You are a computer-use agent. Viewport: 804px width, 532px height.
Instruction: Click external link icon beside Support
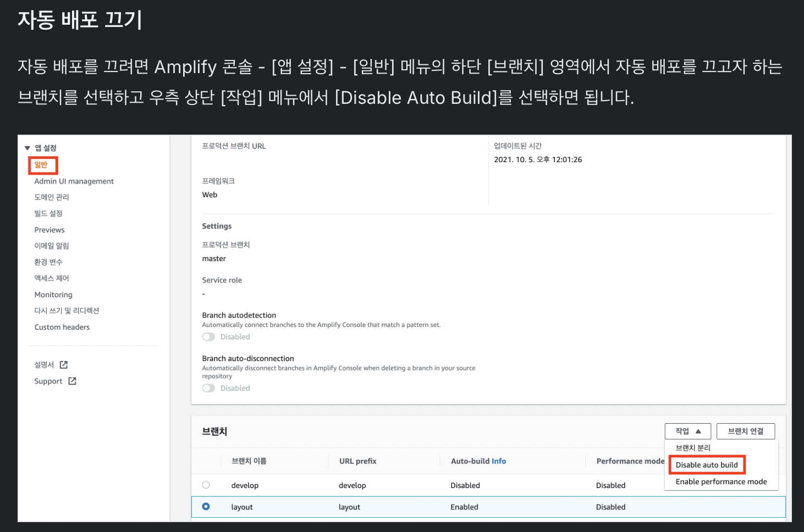click(72, 381)
